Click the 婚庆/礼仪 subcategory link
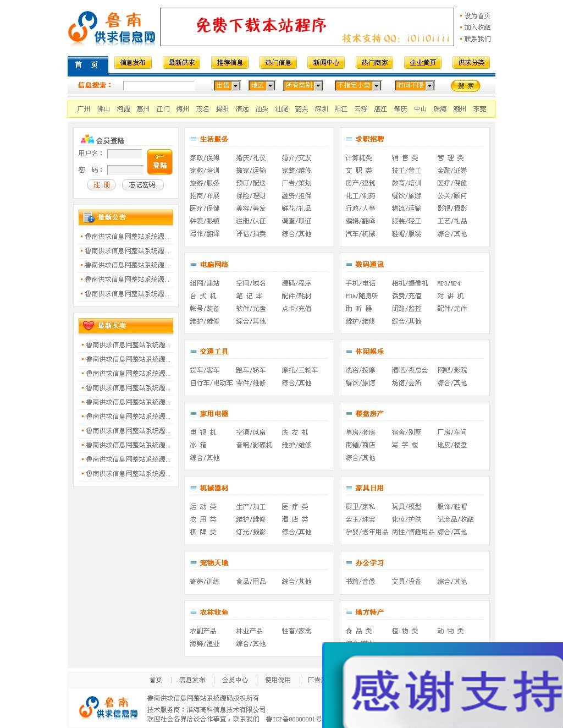 point(251,158)
